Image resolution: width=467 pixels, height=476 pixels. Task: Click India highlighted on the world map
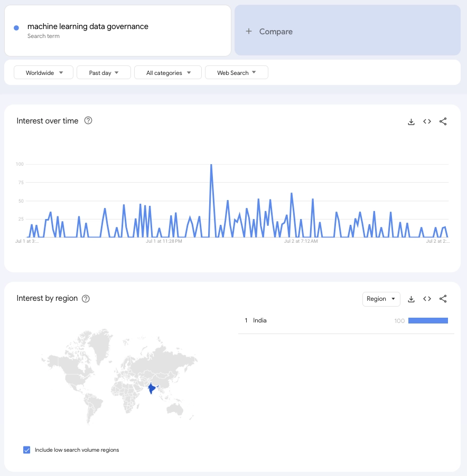(151, 388)
